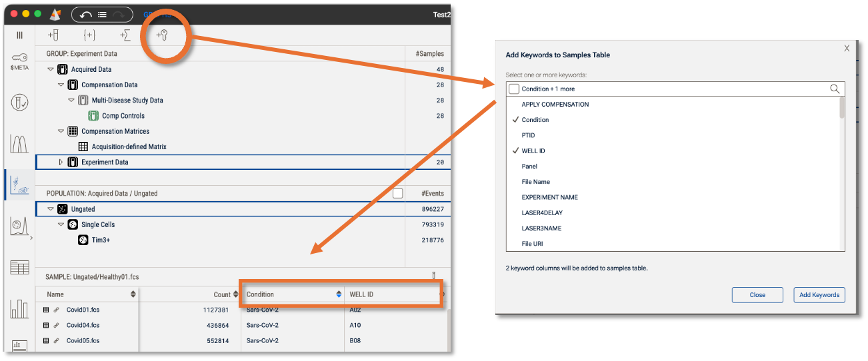
Task: Select the PTID keyword entry
Action: 528,135
